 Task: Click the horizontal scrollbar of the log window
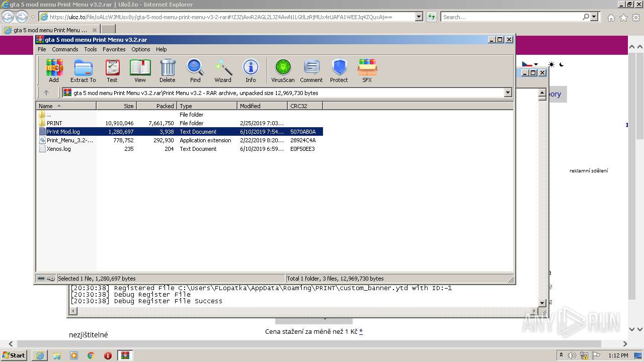(x=303, y=311)
